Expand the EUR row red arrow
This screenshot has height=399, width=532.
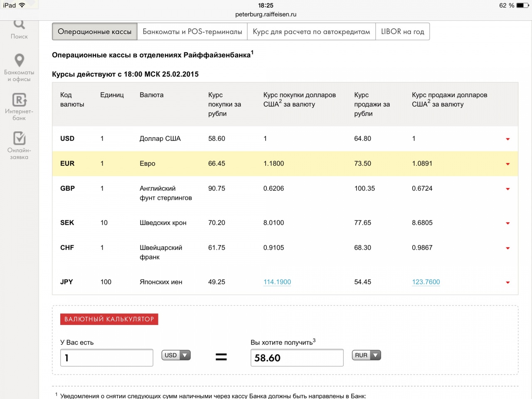pyautogui.click(x=507, y=164)
